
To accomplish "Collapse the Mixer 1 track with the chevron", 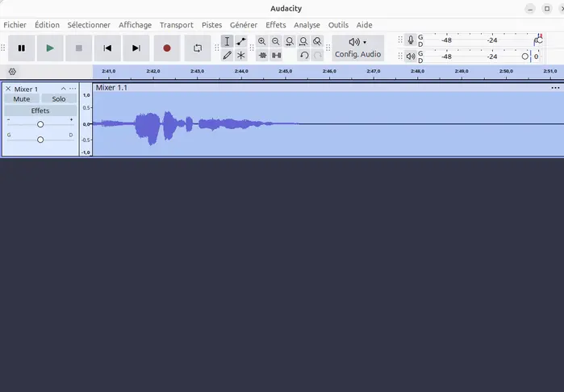I will tap(63, 89).
